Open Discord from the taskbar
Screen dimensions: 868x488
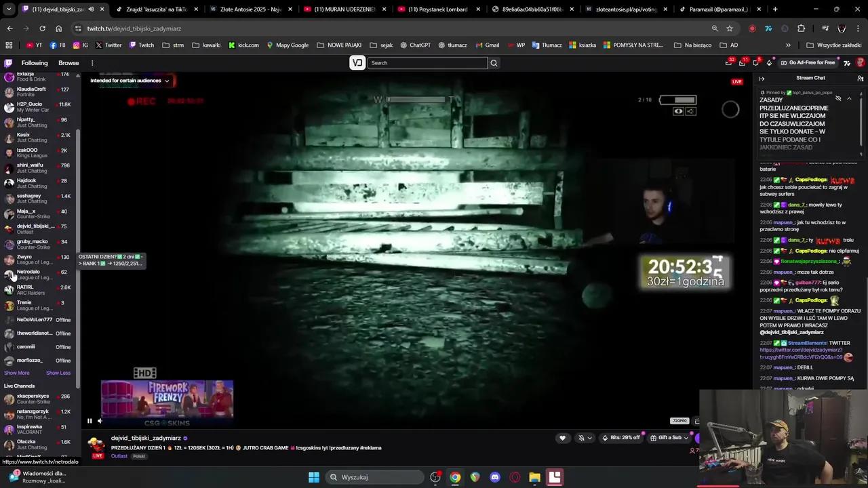coord(495,477)
